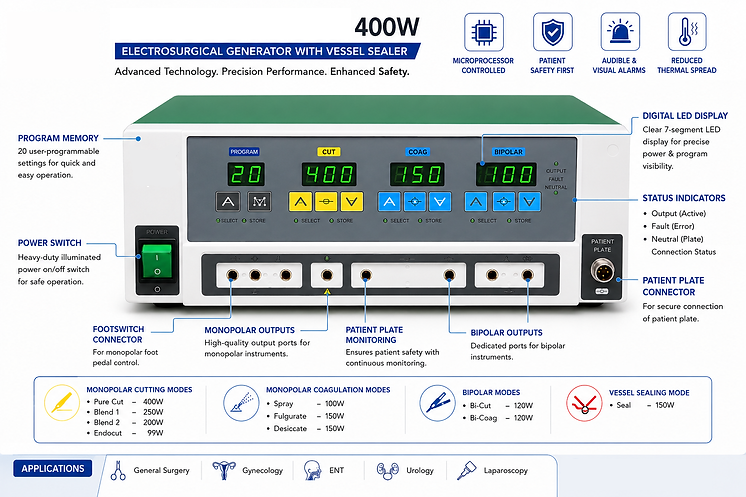The width and height of the screenshot is (746, 497).
Task: Click the Coag display showing 150
Action: coord(417,175)
